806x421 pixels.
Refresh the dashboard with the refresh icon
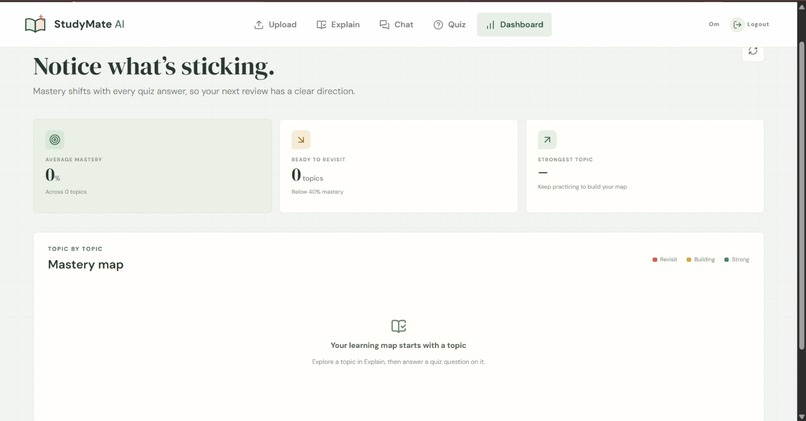753,51
